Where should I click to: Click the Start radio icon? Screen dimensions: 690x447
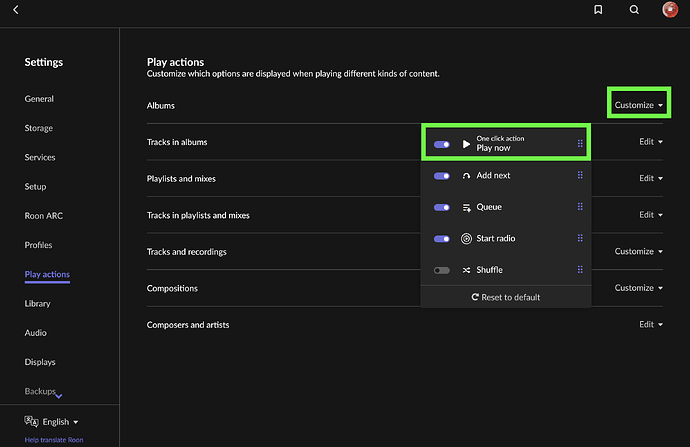(x=466, y=239)
